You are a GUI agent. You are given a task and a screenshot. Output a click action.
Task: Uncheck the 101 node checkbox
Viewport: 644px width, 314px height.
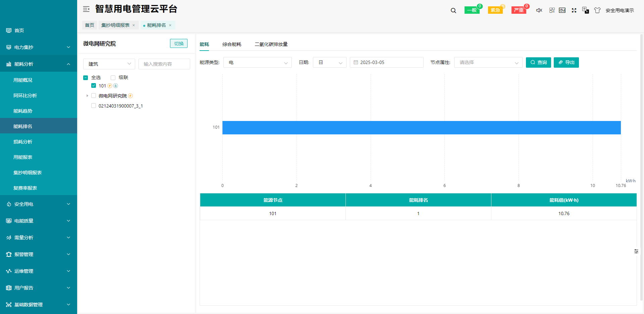coord(94,86)
